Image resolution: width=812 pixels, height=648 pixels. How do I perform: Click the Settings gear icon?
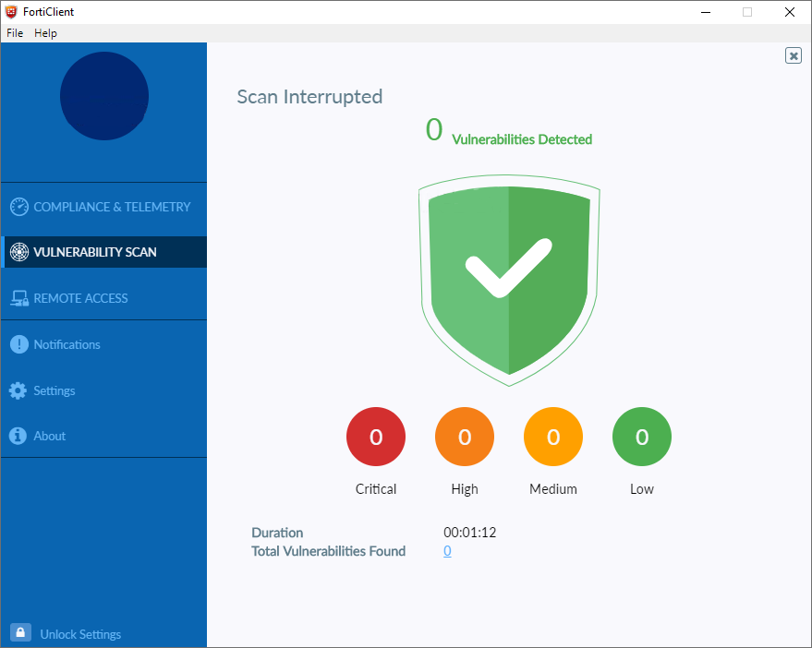tap(18, 390)
